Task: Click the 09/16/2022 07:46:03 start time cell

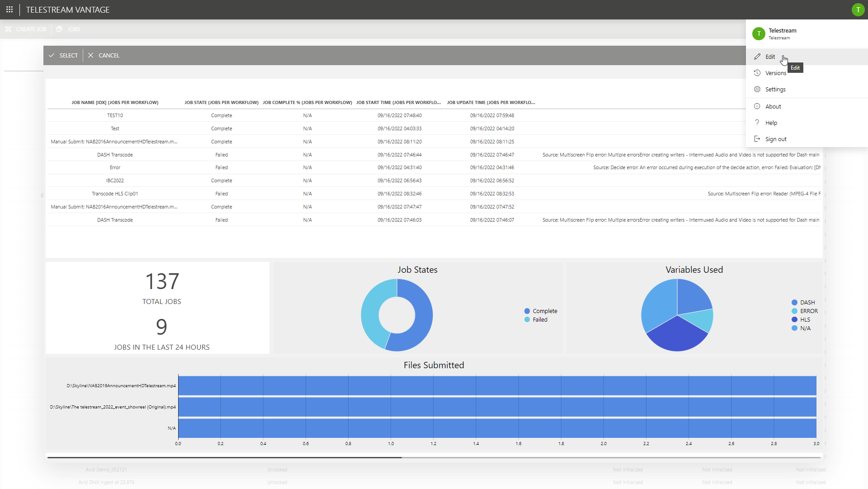Action: pyautogui.click(x=400, y=220)
